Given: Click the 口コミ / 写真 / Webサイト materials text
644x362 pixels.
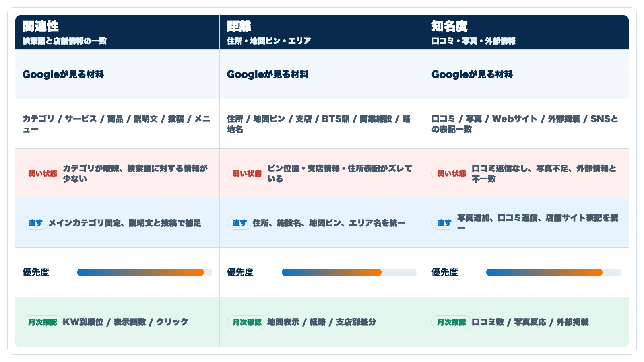Looking at the screenshot, I should click(525, 124).
